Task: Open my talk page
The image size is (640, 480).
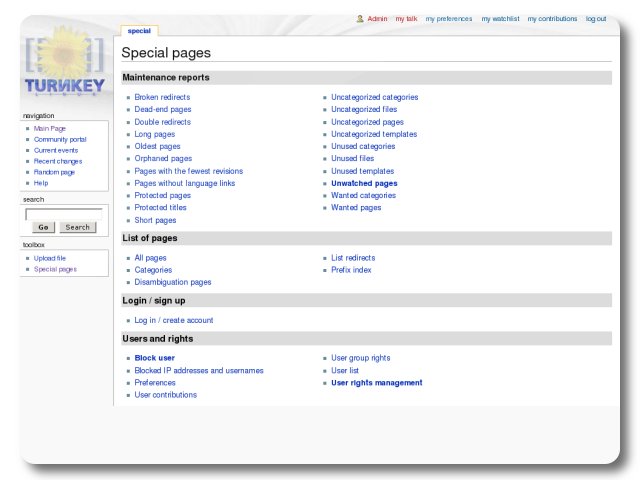Action: [x=406, y=19]
